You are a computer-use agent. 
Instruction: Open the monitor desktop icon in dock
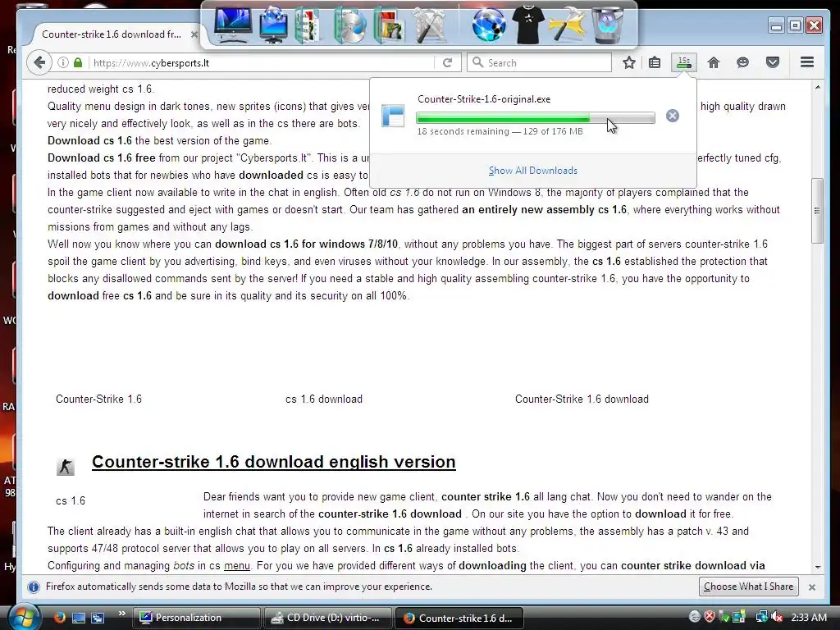pyautogui.click(x=232, y=25)
